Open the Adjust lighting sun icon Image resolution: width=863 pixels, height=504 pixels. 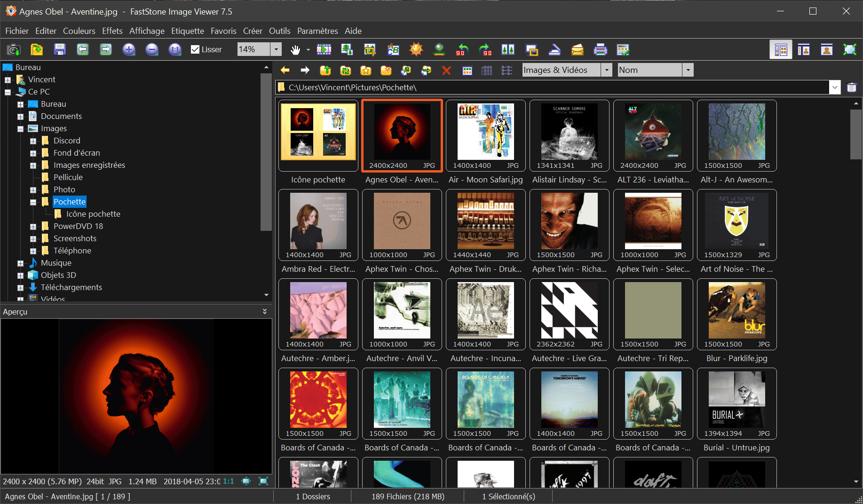(416, 49)
